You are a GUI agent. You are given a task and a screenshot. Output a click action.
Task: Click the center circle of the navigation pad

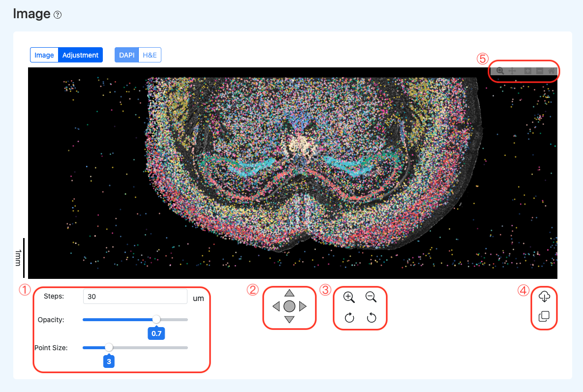click(x=289, y=307)
